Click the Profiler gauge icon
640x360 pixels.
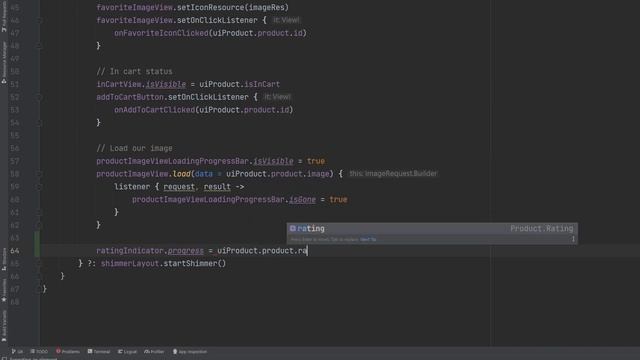147,351
